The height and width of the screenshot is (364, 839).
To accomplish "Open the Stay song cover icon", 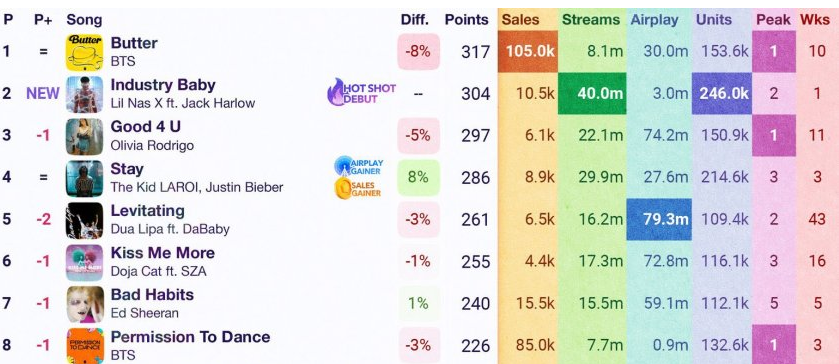I will click(85, 178).
